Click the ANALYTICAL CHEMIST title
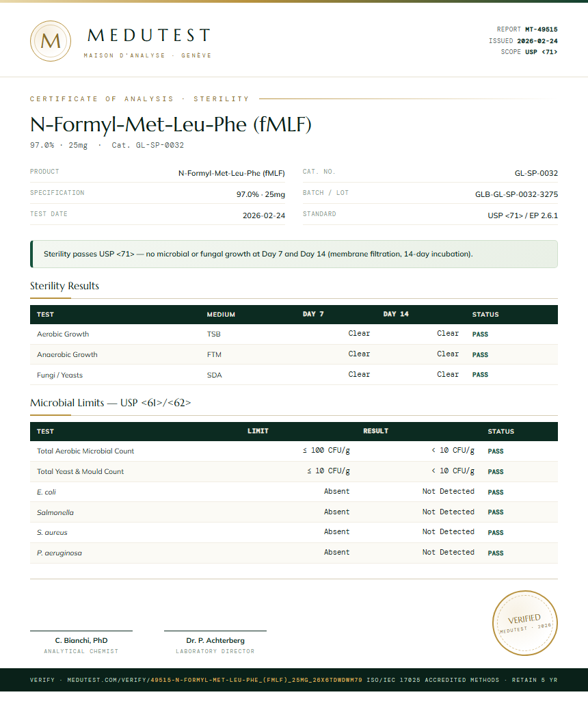The width and height of the screenshot is (588, 712). pyautogui.click(x=81, y=652)
